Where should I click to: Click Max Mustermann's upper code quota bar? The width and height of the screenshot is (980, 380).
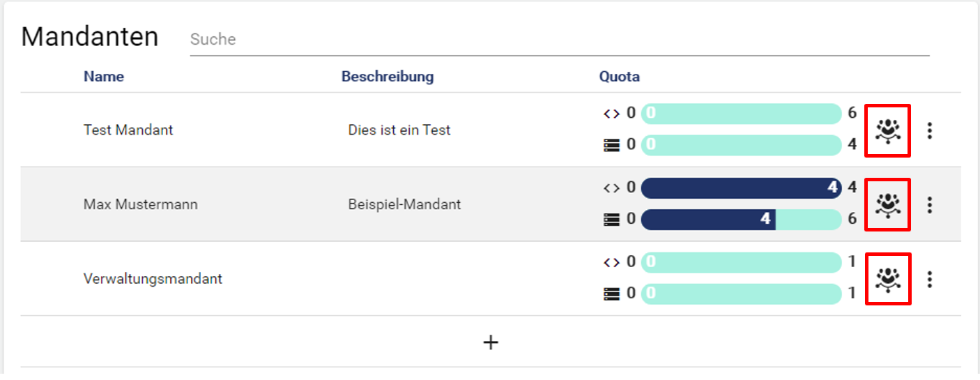[x=741, y=188]
